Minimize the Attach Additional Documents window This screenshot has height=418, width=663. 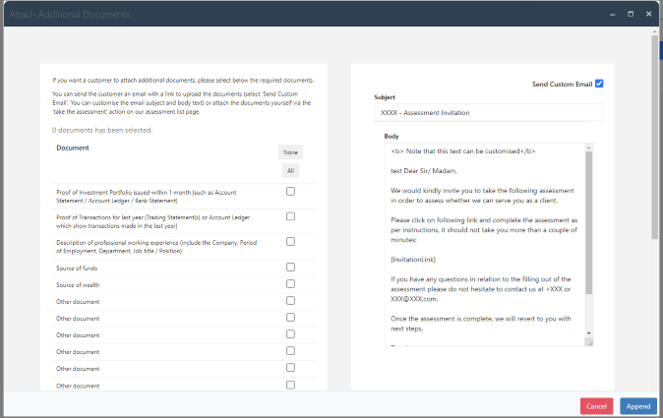(612, 14)
